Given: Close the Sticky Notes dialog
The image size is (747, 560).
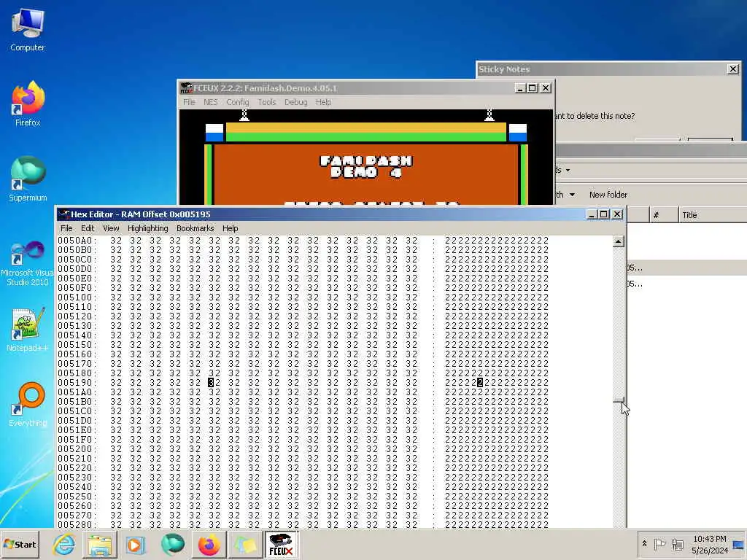Looking at the screenshot, I should (x=733, y=69).
